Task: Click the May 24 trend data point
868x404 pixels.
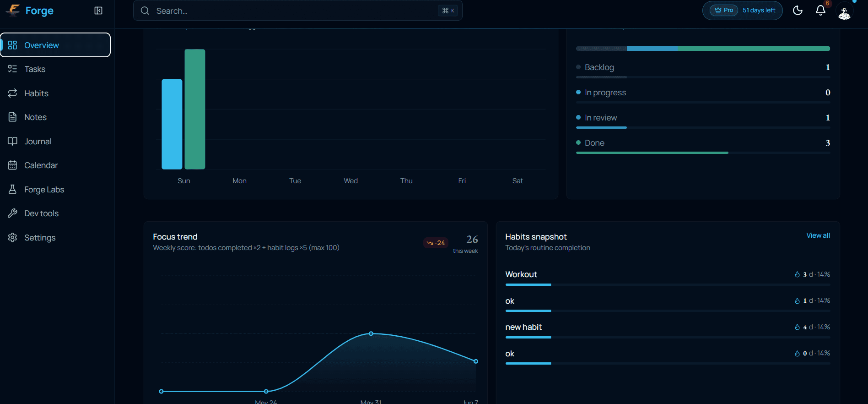Action: 266,391
